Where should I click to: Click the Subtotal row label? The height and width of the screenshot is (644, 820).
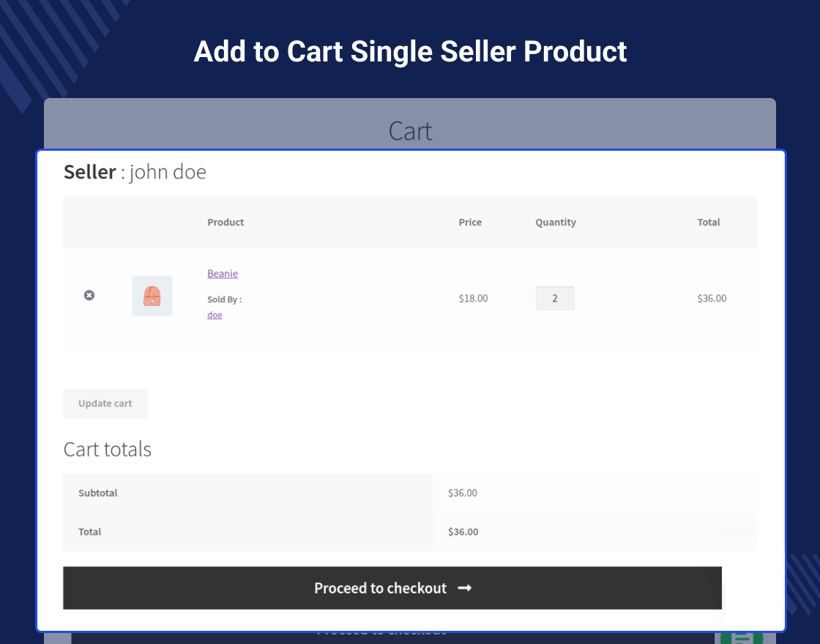coord(98,493)
